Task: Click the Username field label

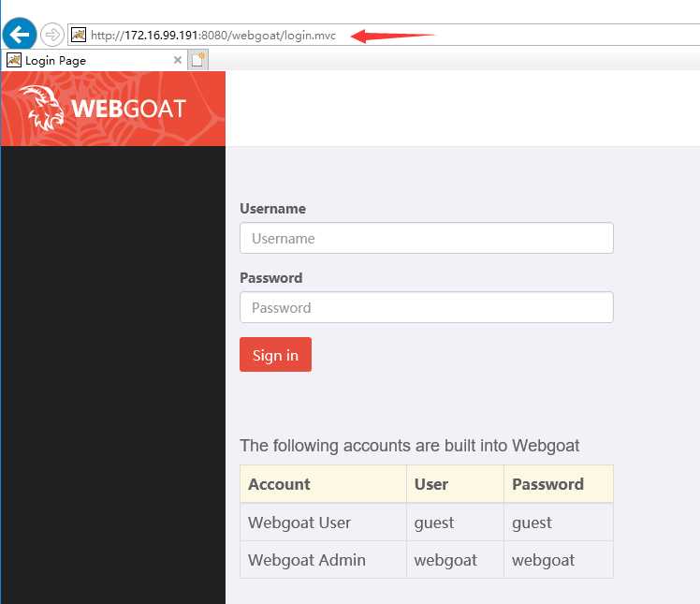Action: coord(272,209)
